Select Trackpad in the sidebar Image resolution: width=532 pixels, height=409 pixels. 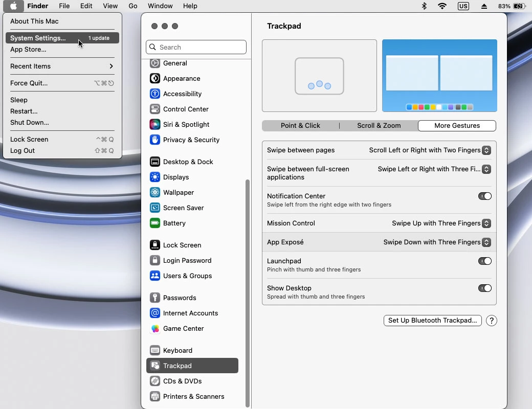pos(192,366)
